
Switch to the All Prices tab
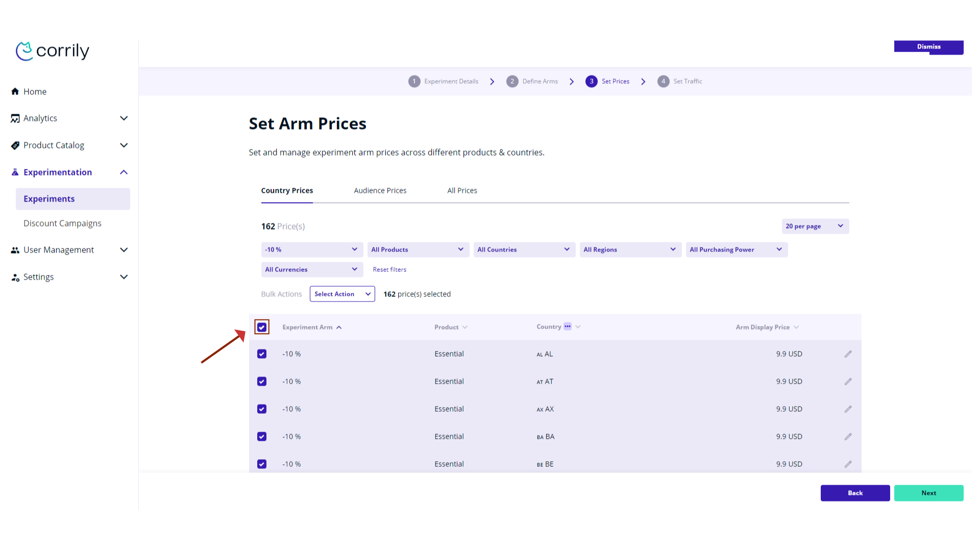(462, 190)
